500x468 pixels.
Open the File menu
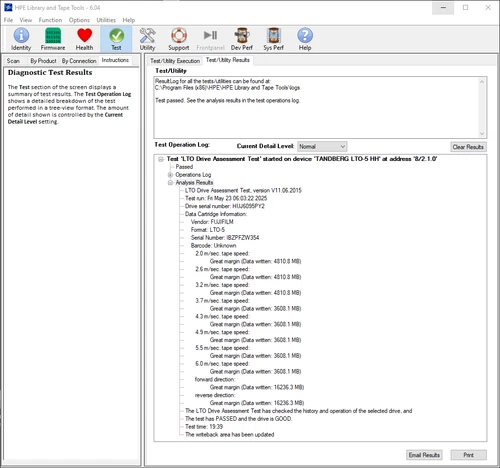tap(8, 20)
